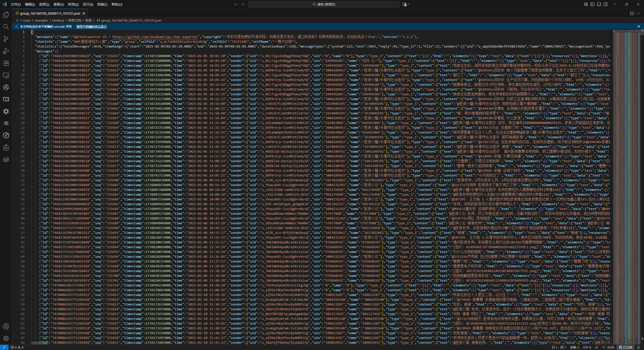Open the Explorer view in activity bar

(x=6, y=15)
